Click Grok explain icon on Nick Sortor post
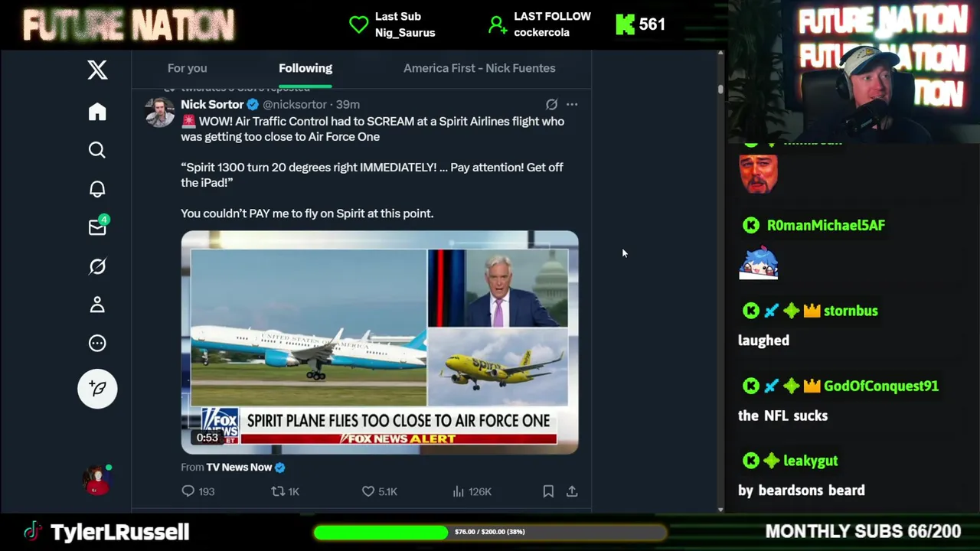 [551, 104]
